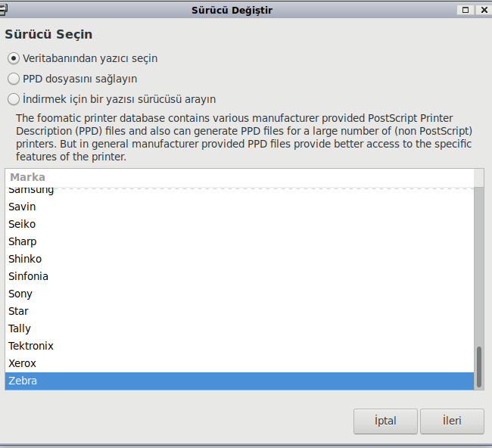This screenshot has height=448, width=492.
Task: Select Sinfonia printer brand
Action: [x=28, y=276]
